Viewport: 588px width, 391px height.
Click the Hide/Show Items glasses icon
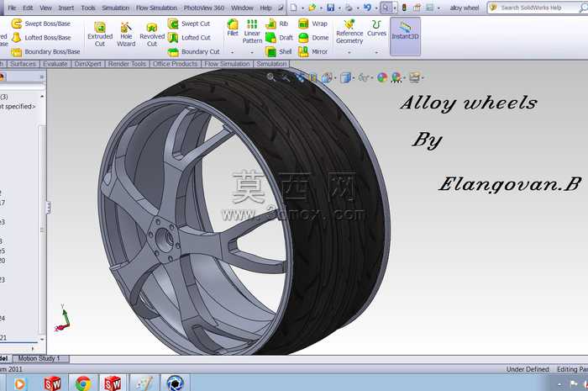tap(363, 77)
